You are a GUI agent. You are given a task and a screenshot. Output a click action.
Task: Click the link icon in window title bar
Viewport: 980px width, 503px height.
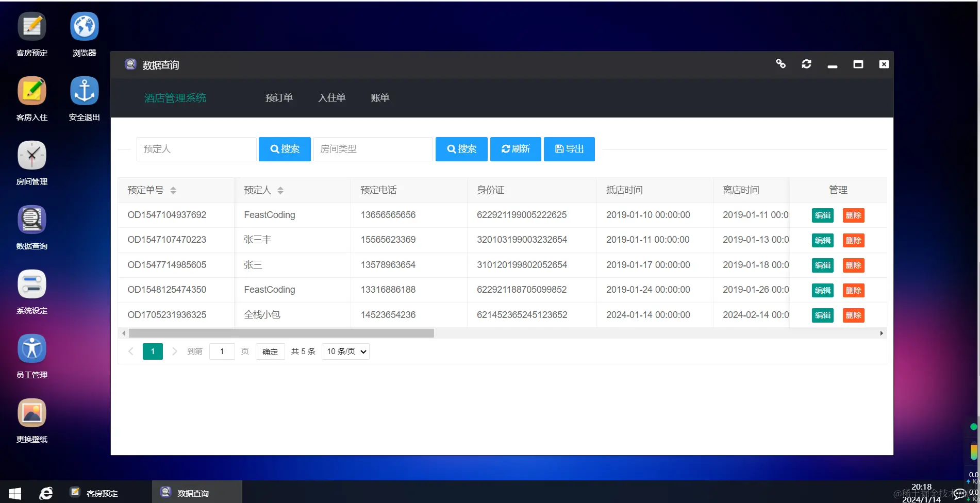click(780, 64)
